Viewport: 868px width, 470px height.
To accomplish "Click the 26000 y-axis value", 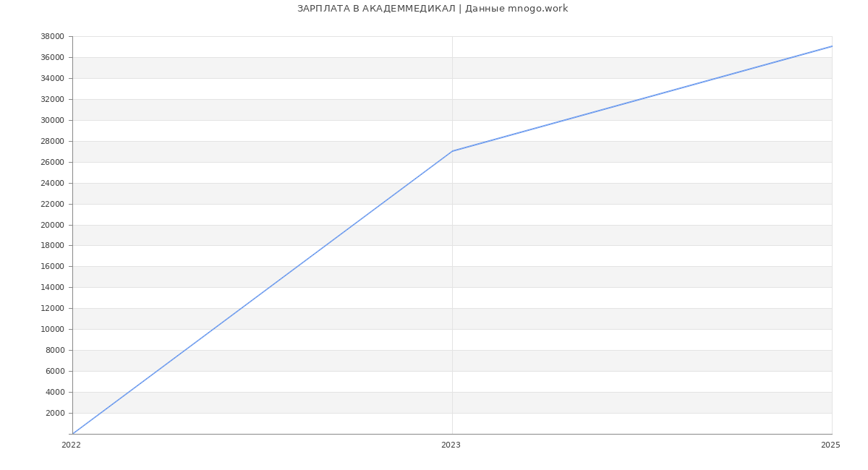I will pos(52,163).
